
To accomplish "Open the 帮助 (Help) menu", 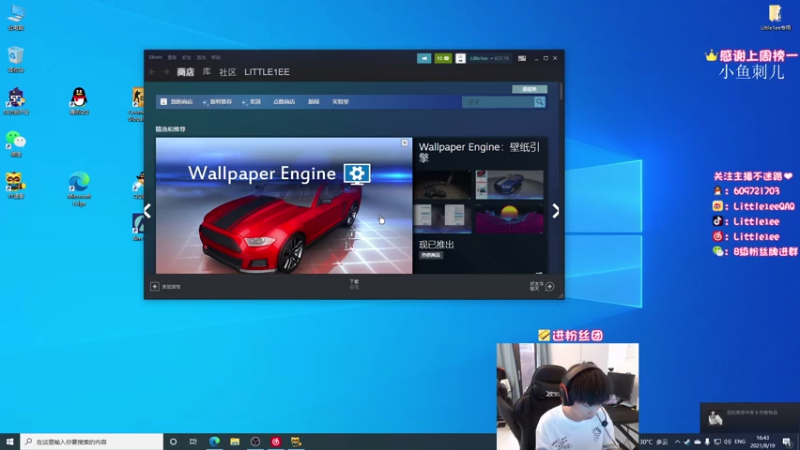I will pos(216,58).
